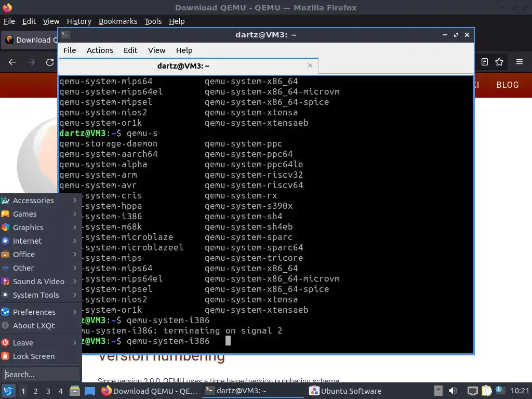The height and width of the screenshot is (399, 532).
Task: Click the Internet category icon
Action: tap(5, 241)
